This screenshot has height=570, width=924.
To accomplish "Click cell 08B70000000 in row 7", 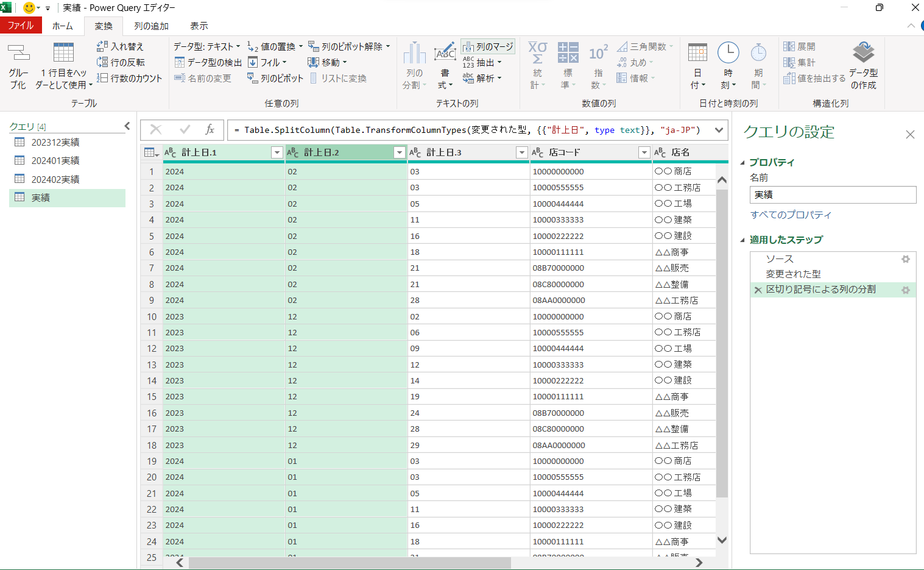I will point(559,268).
